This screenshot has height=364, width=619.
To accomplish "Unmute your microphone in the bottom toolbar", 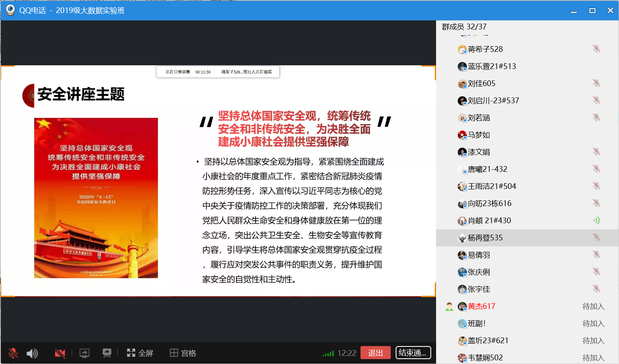I will (13, 353).
